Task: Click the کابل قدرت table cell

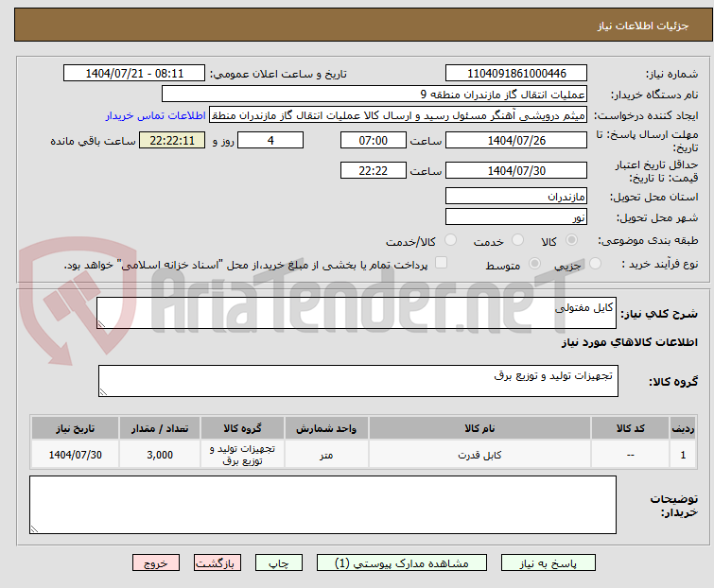Action: tap(479, 454)
